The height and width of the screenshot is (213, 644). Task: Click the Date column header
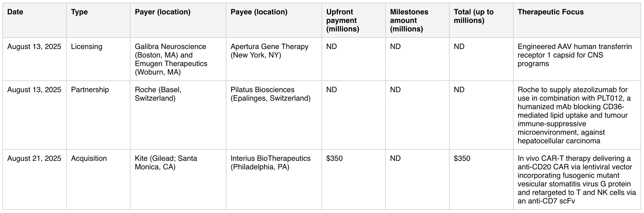point(15,12)
